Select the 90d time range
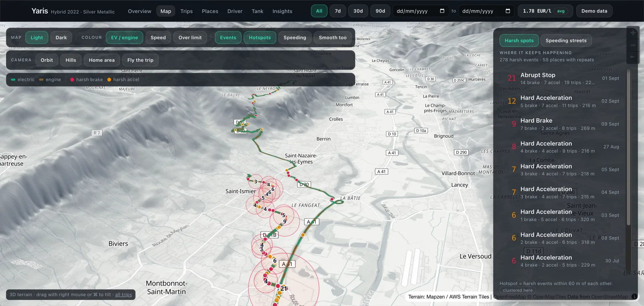Viewport: 644px width, 306px height. (380, 11)
